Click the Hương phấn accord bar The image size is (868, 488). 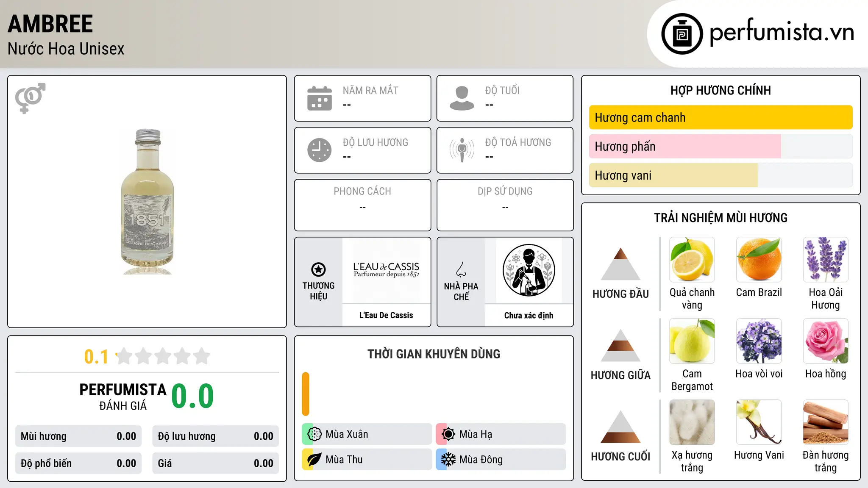(721, 146)
